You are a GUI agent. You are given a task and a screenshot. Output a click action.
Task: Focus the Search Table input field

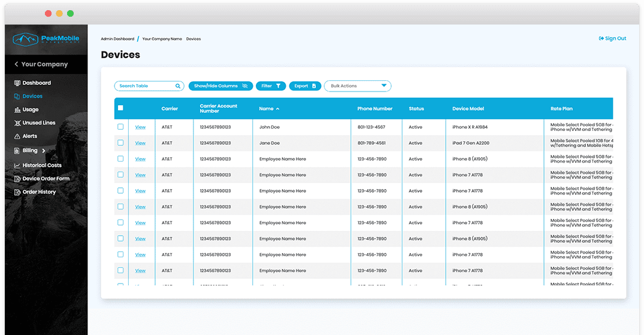tap(149, 86)
